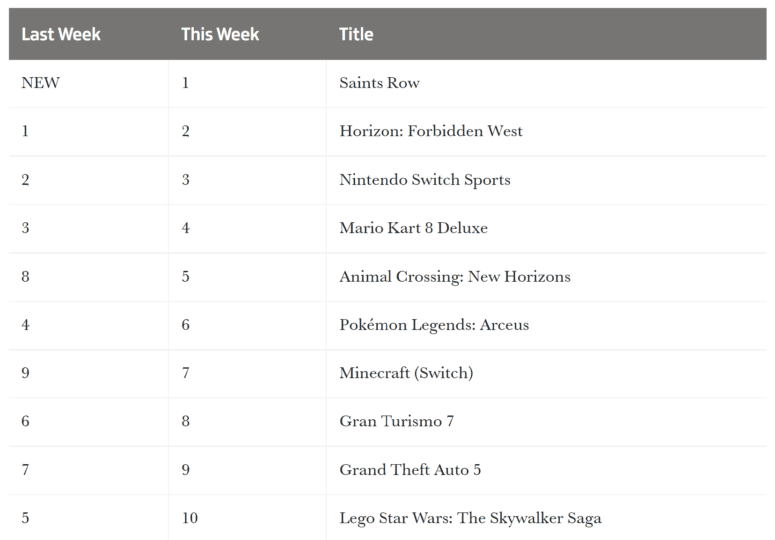The width and height of the screenshot is (775, 540).
Task: Click Mario Kart 8 Deluxe title
Action: tap(413, 228)
